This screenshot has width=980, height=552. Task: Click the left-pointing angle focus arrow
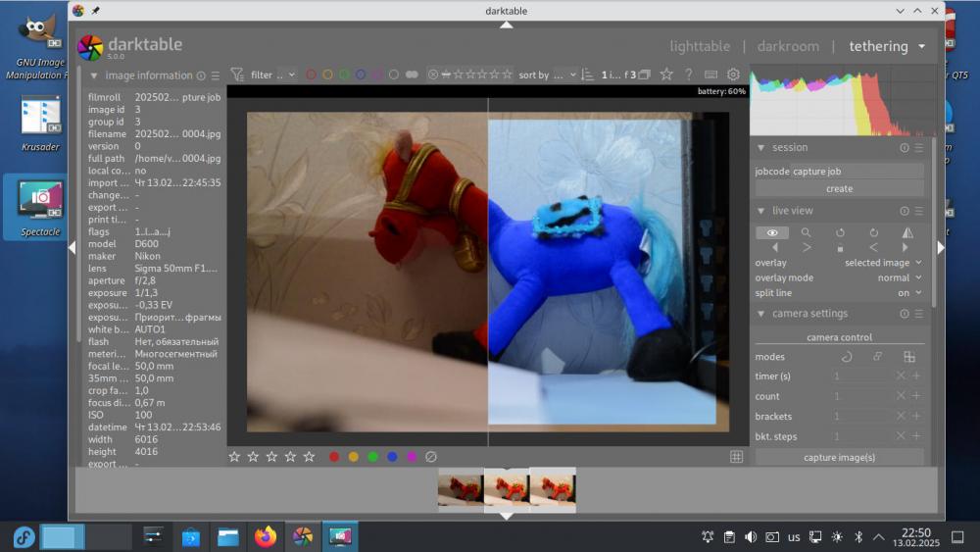(x=873, y=247)
